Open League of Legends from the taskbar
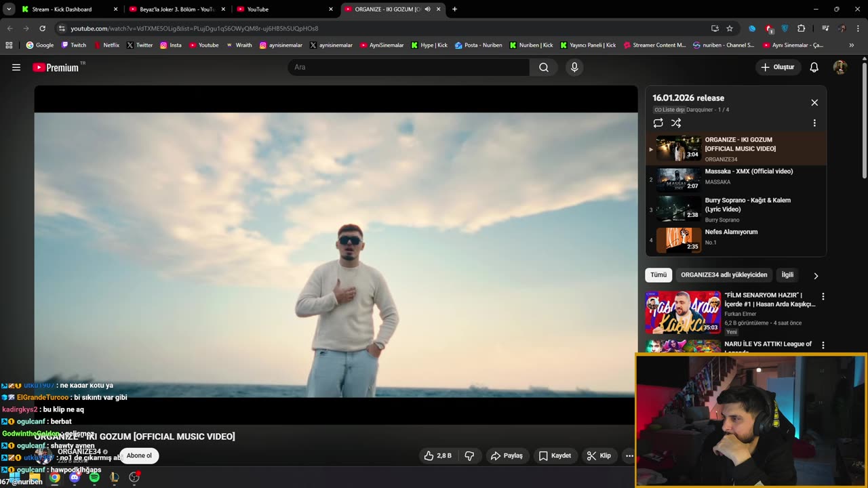 tap(115, 477)
